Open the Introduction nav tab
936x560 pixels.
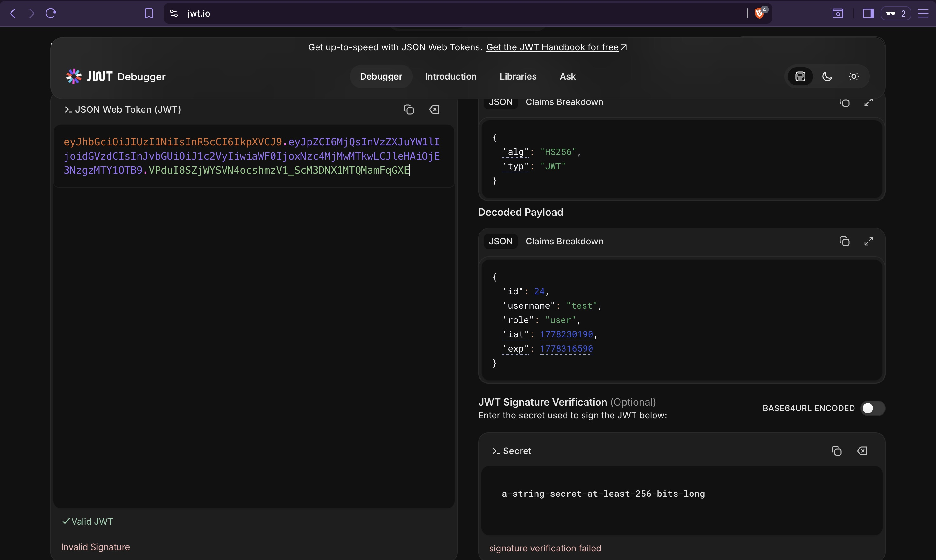[x=451, y=77]
